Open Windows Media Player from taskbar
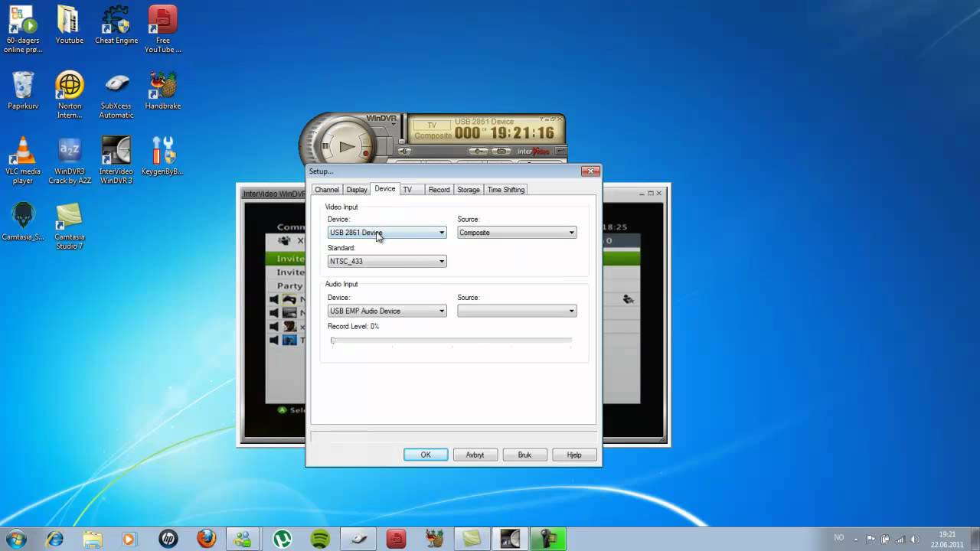 pos(130,540)
